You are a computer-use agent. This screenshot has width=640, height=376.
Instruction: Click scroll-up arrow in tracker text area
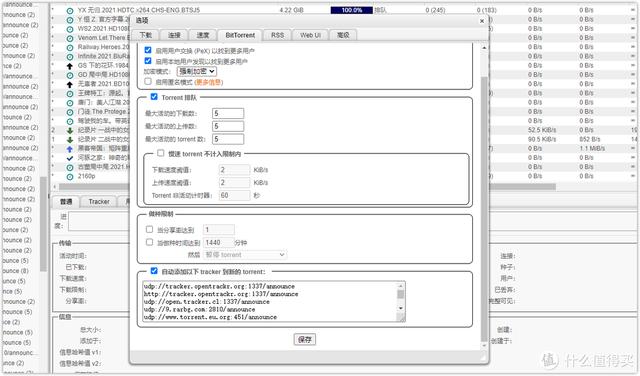click(401, 286)
